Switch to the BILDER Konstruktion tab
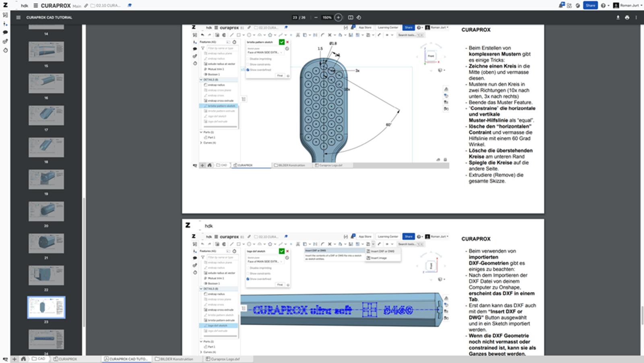644x363 pixels. coord(174,359)
